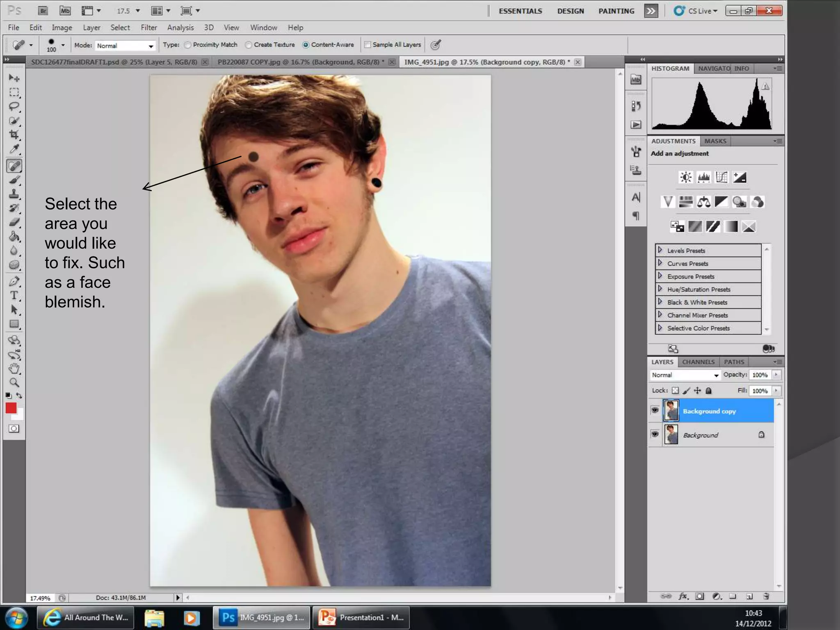Open Presentation1 in the taskbar
This screenshot has width=840, height=630.
click(361, 617)
